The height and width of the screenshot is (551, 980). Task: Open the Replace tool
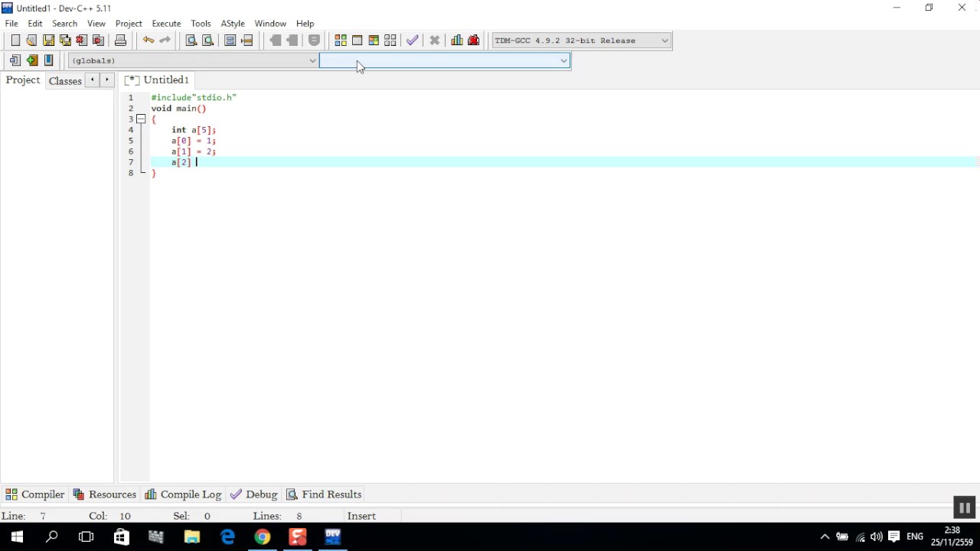[208, 41]
